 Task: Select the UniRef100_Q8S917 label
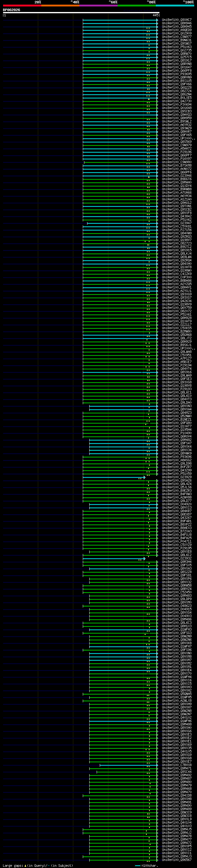(x=177, y=60)
